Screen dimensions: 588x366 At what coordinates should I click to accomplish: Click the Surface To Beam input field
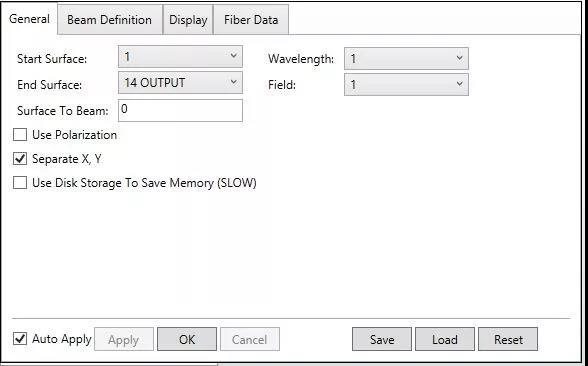tap(180, 110)
